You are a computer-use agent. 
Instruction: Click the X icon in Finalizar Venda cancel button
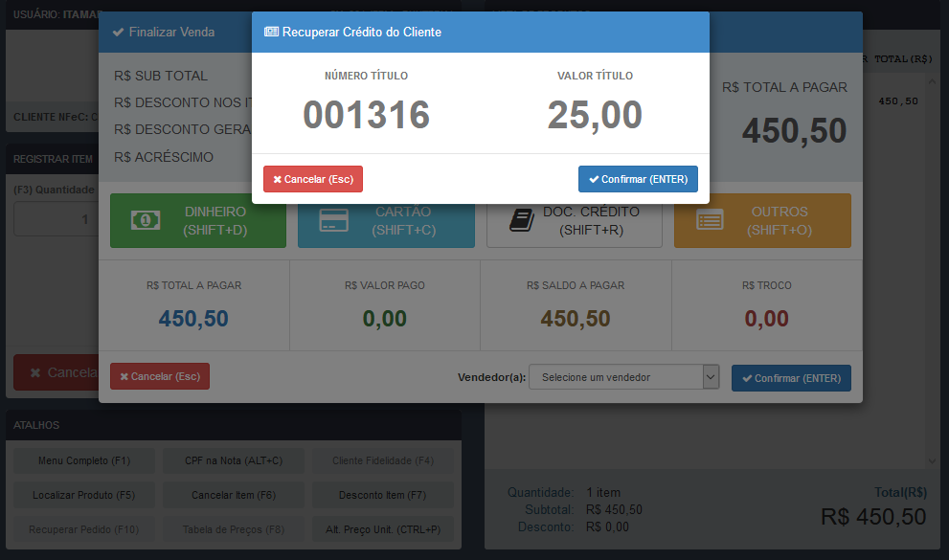(124, 377)
